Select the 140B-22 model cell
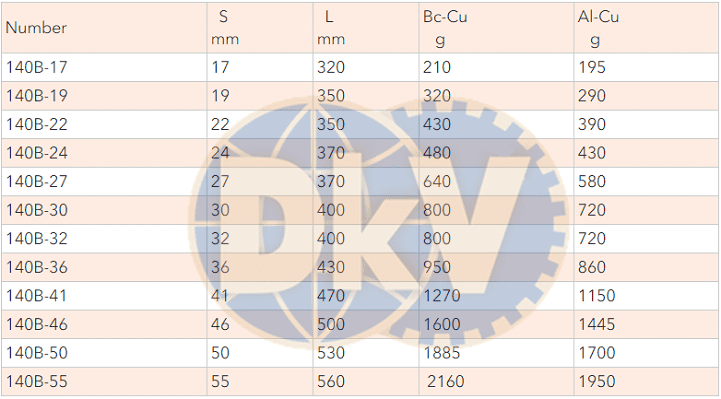This screenshot has width=721, height=399. pos(36,125)
